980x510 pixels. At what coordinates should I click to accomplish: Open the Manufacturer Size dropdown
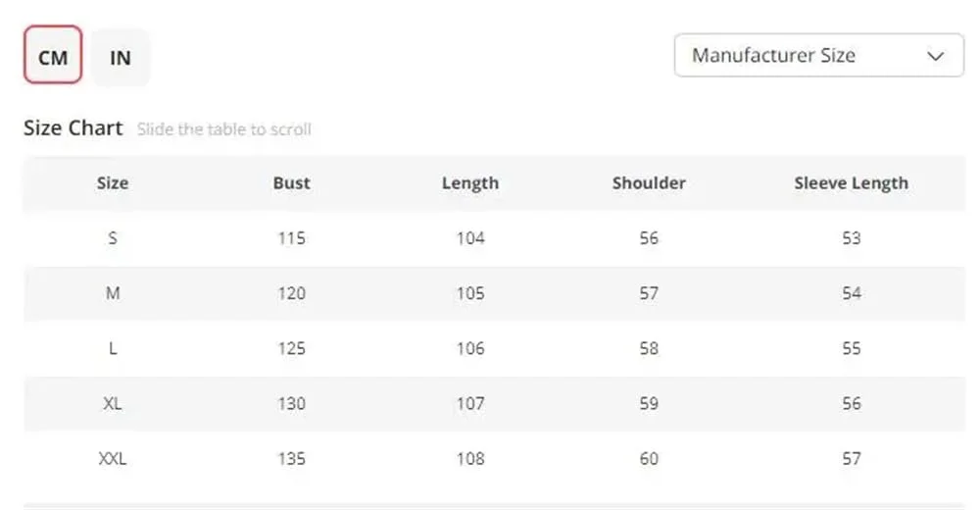click(818, 56)
